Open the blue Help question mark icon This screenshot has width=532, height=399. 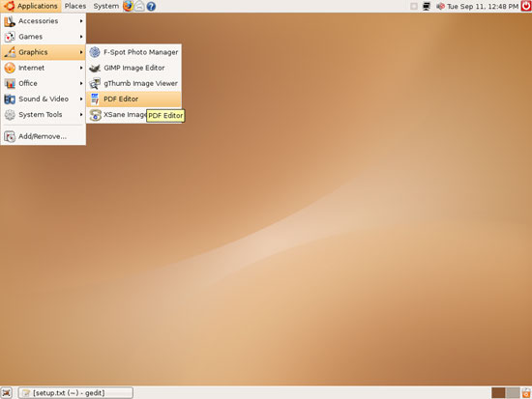151,6
